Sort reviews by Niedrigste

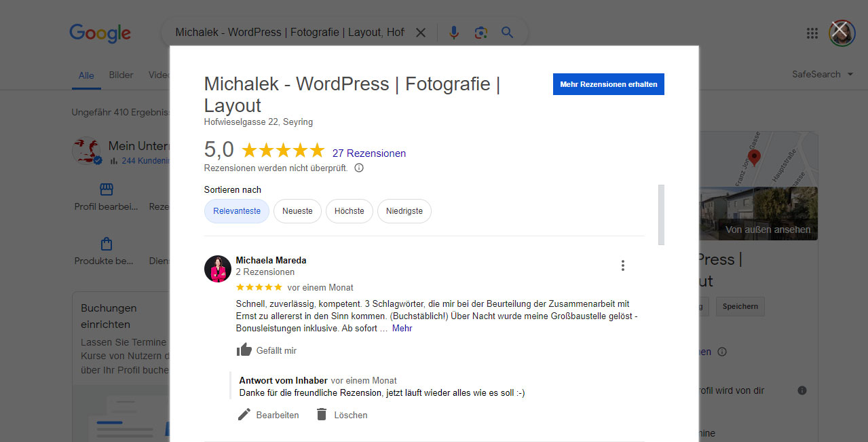(x=404, y=211)
